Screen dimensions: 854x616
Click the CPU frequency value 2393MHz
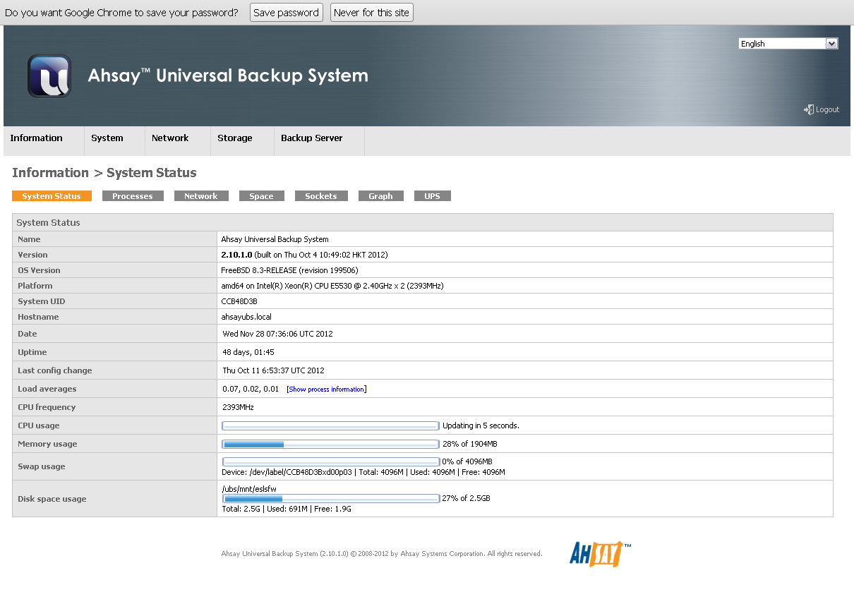[238, 407]
